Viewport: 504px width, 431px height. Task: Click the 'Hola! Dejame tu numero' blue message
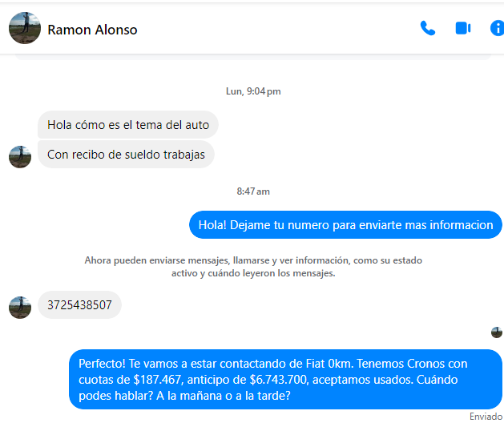point(345,225)
